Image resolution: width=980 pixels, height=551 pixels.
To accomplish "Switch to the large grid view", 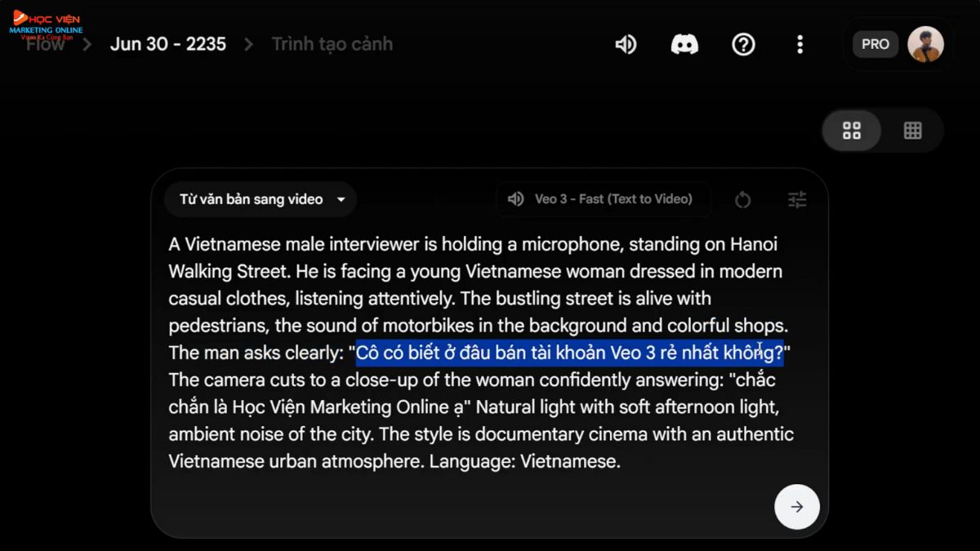I will click(x=852, y=131).
